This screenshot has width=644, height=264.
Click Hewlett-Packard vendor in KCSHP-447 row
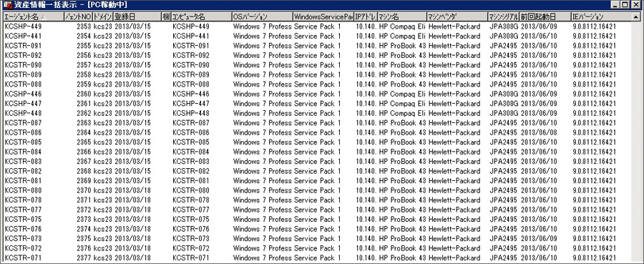point(454,104)
